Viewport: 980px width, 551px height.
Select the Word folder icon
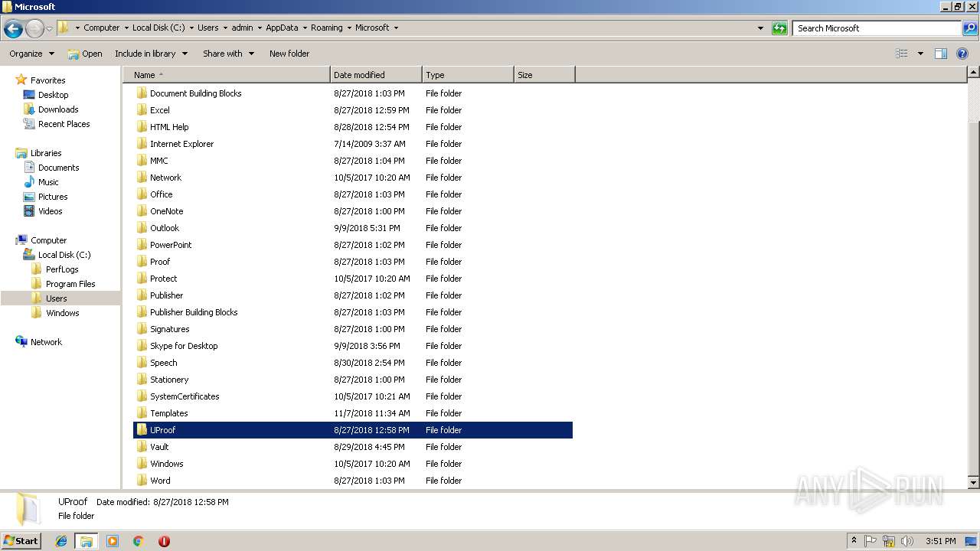point(142,481)
